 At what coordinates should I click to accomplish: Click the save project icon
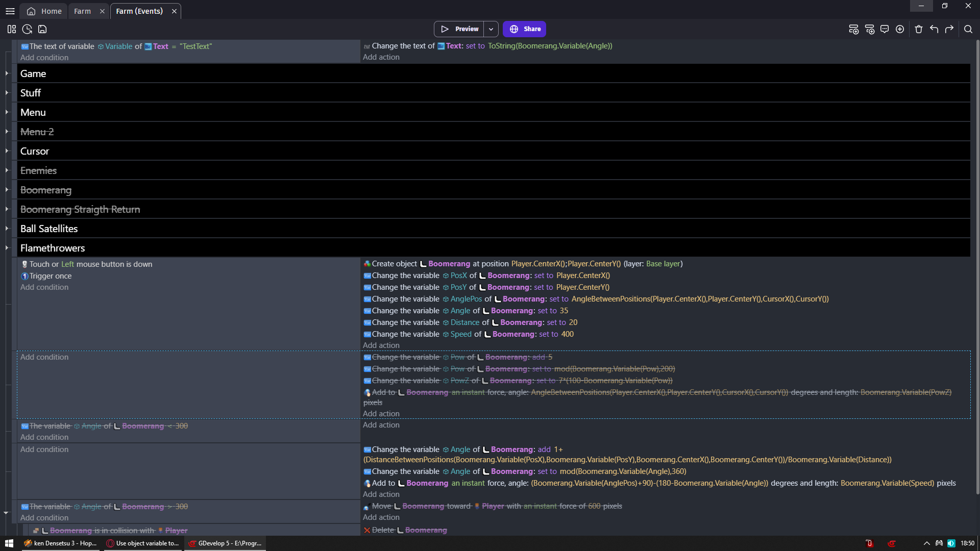42,29
